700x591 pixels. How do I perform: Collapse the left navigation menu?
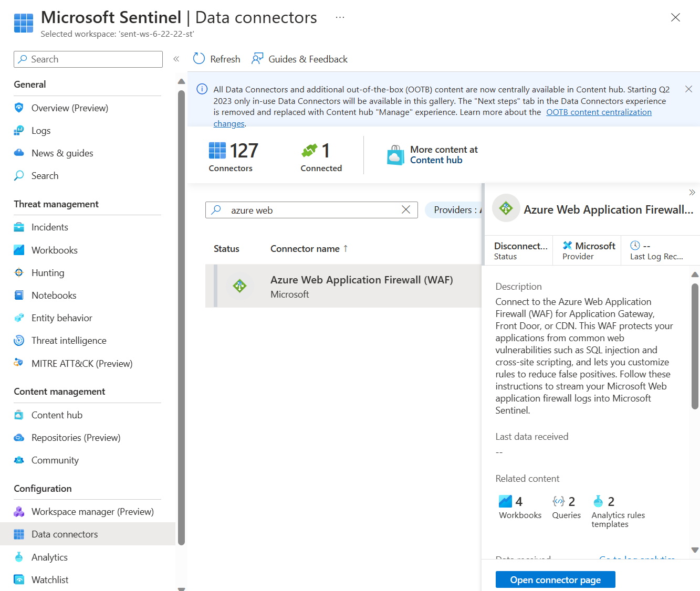tap(176, 59)
